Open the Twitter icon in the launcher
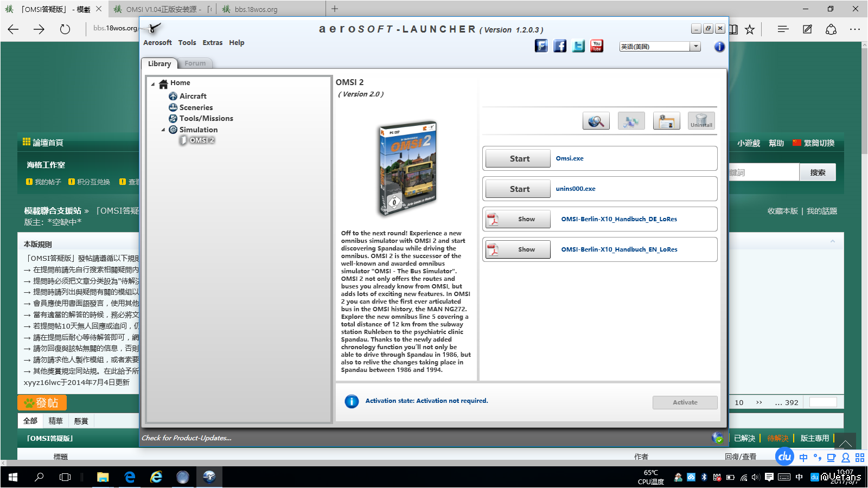 [x=578, y=46]
